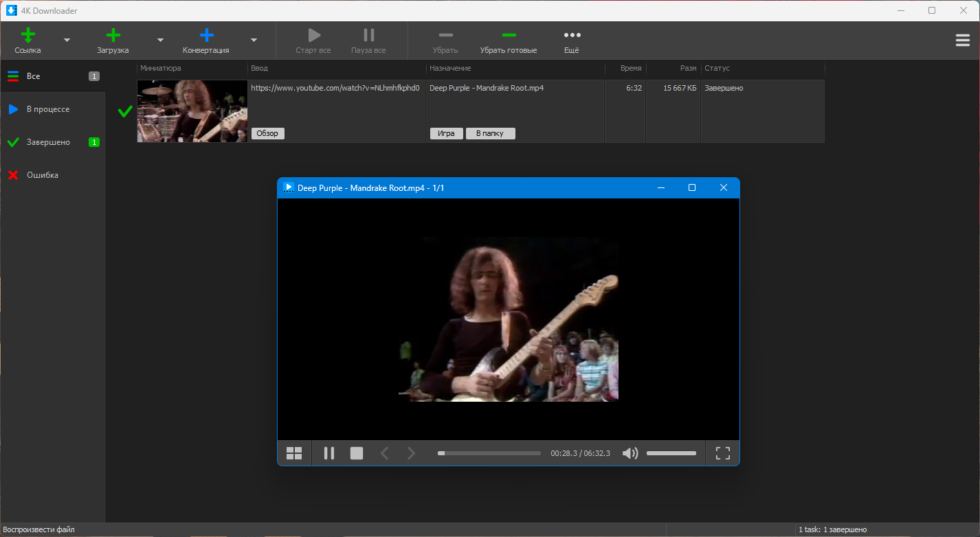
Task: Click the Обзор button
Action: pos(267,133)
